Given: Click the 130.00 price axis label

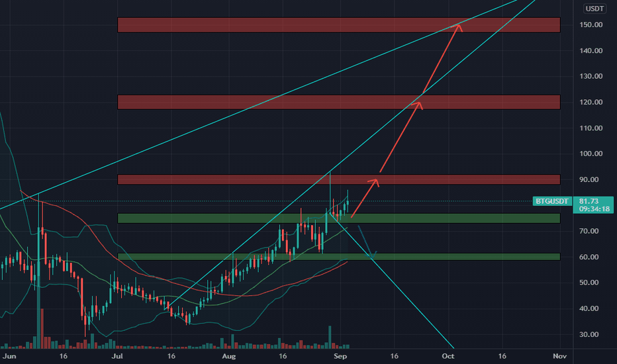Looking at the screenshot, I should (591, 76).
